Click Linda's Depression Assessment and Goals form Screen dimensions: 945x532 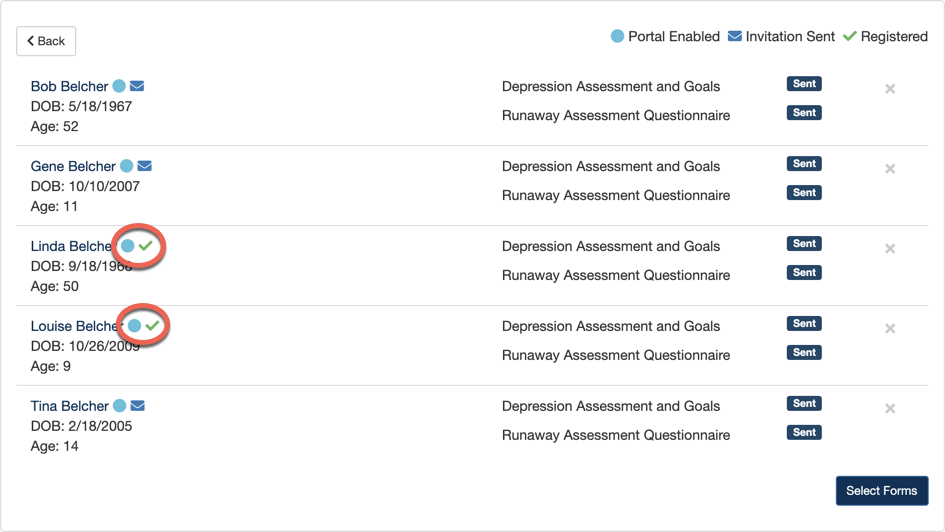pyautogui.click(x=610, y=246)
